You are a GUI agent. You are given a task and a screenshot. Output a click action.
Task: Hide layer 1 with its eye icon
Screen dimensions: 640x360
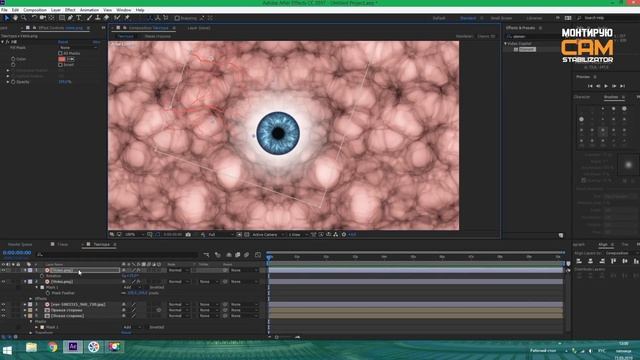tap(3, 270)
